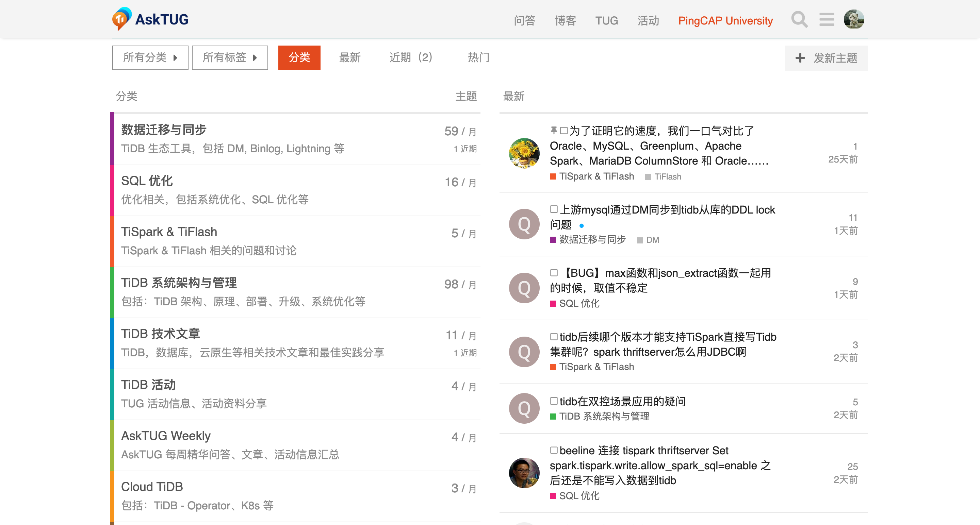The width and height of the screenshot is (980, 525).
Task: Tick checkbox of the DDL lock topic
Action: [x=554, y=209]
